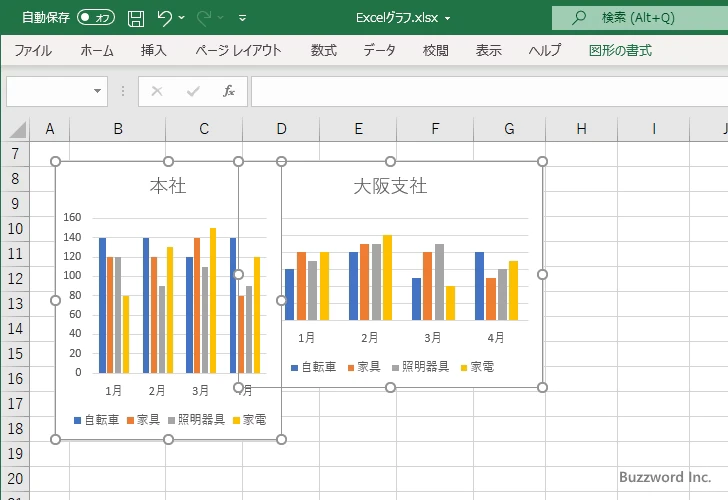Click 自転車 legend entry in 本社 chart
The image size is (728, 500).
97,420
